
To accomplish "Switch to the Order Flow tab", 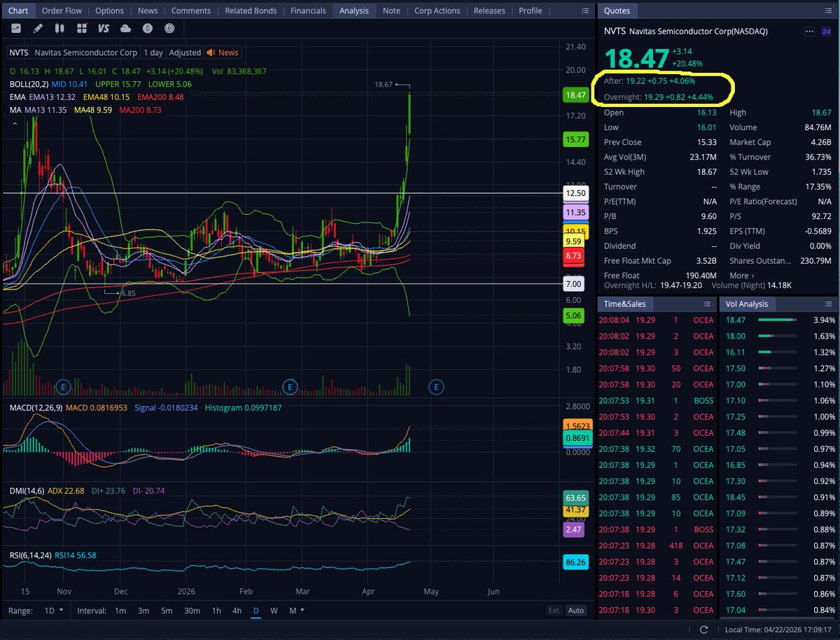I will tap(62, 10).
